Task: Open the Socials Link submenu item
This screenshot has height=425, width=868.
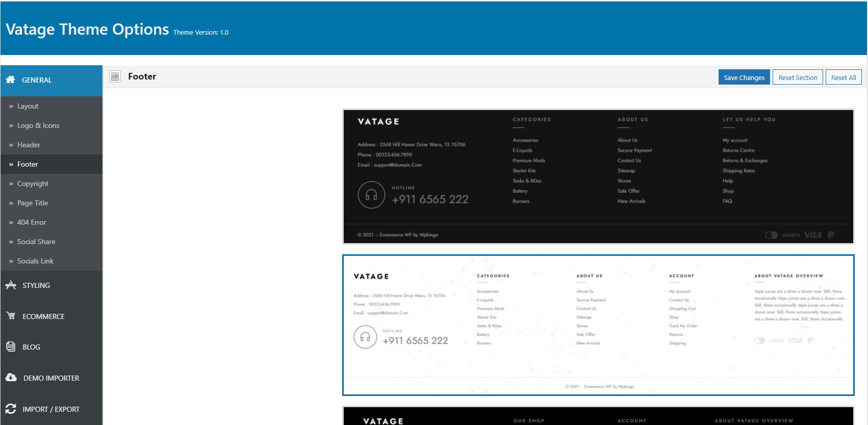Action: click(x=52, y=261)
